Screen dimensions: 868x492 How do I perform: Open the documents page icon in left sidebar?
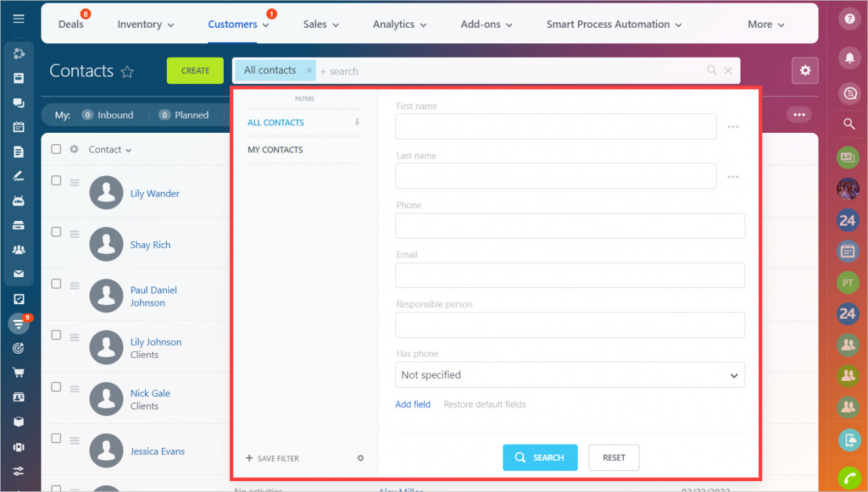[x=19, y=152]
